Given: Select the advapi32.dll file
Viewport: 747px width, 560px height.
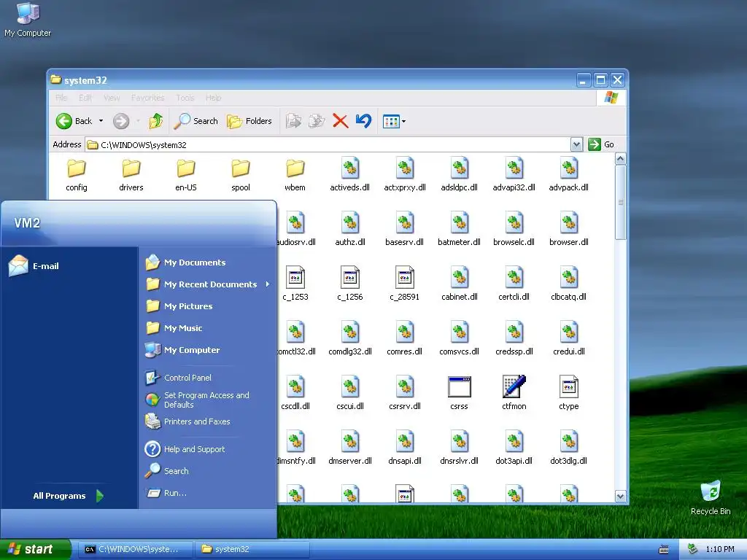Looking at the screenshot, I should tap(514, 175).
